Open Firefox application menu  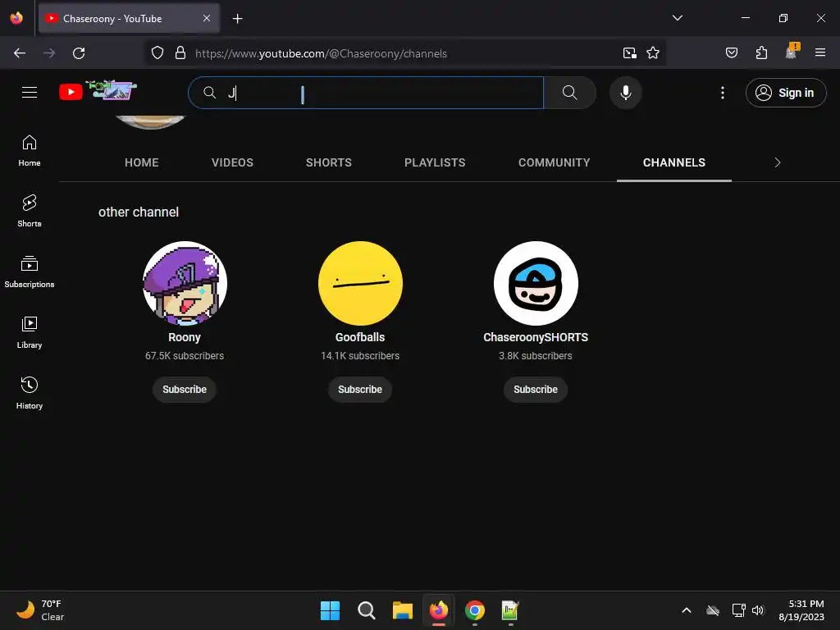(x=819, y=53)
